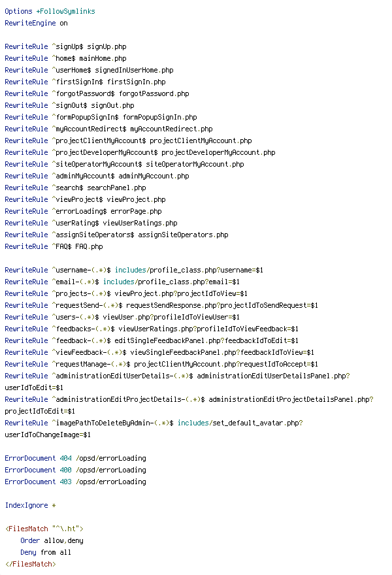
Task: Click the 'ErrorDocument 400' line
Action: pyautogui.click(x=76, y=469)
